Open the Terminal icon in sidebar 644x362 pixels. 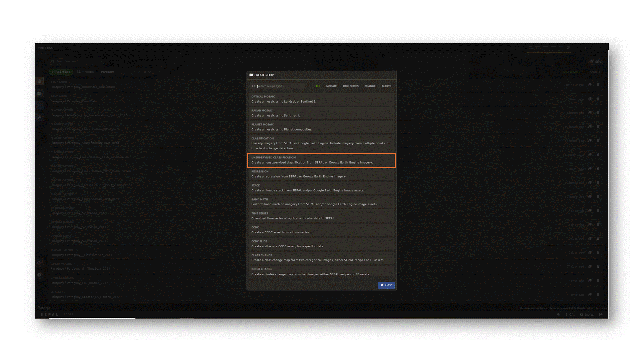[x=39, y=105]
